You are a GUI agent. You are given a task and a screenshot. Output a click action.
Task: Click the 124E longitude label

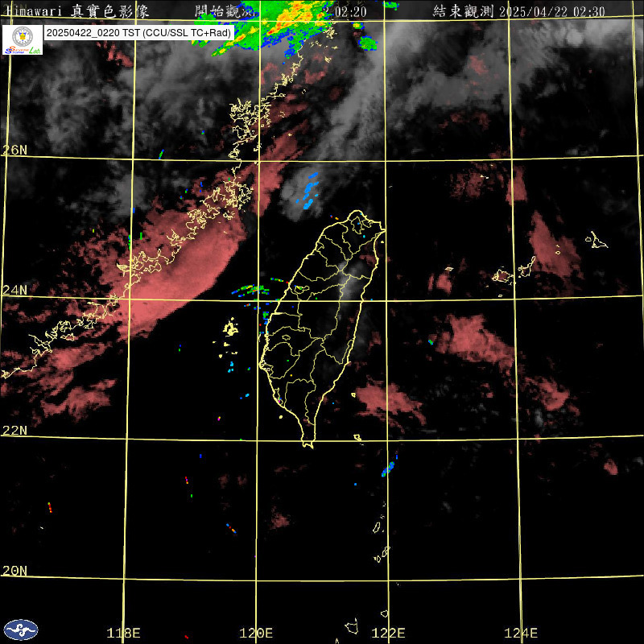[x=521, y=633]
